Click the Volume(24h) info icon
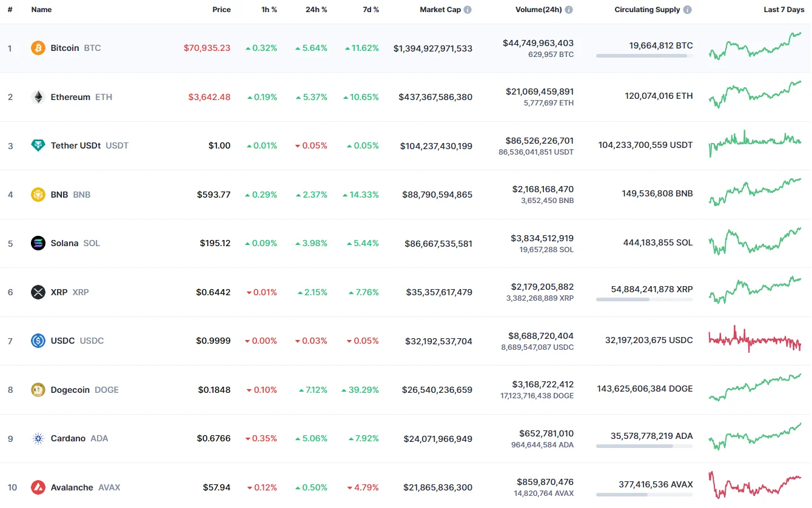The image size is (812, 508). point(569,10)
